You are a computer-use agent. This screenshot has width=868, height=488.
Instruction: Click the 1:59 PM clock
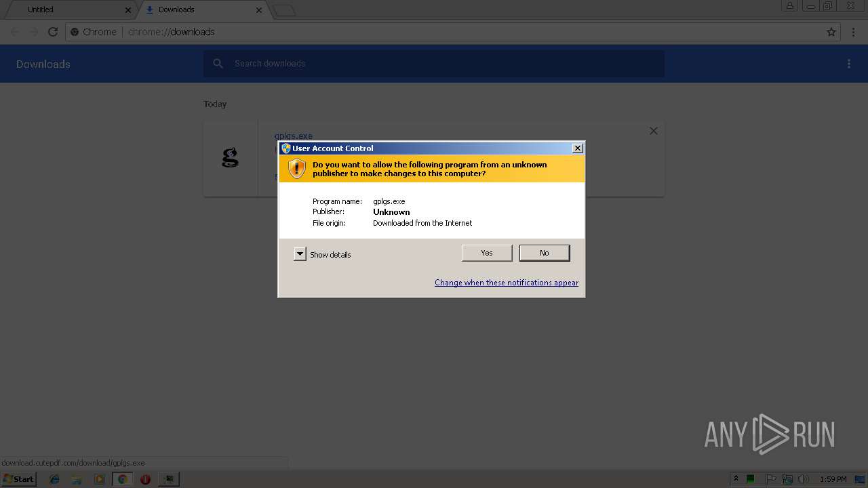tap(833, 479)
